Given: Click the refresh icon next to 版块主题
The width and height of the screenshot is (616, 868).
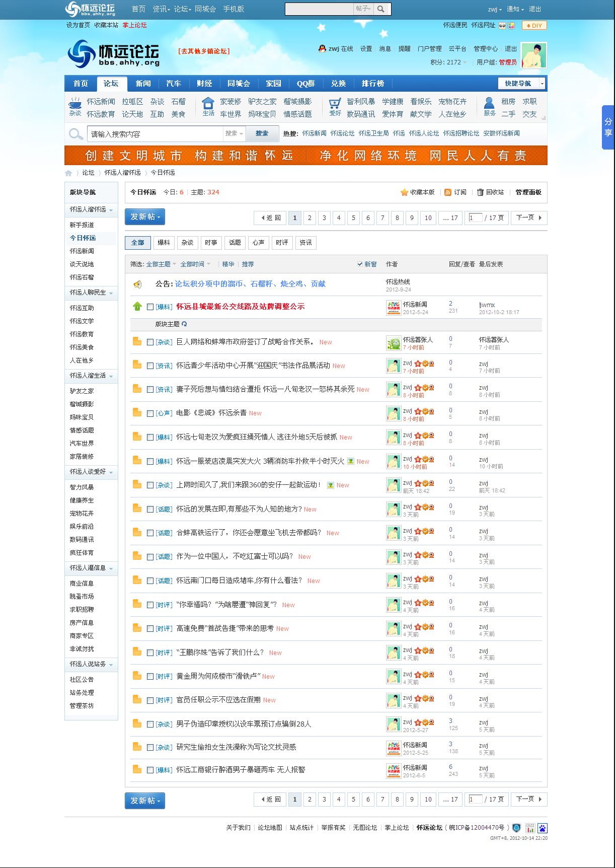Looking at the screenshot, I should (184, 324).
